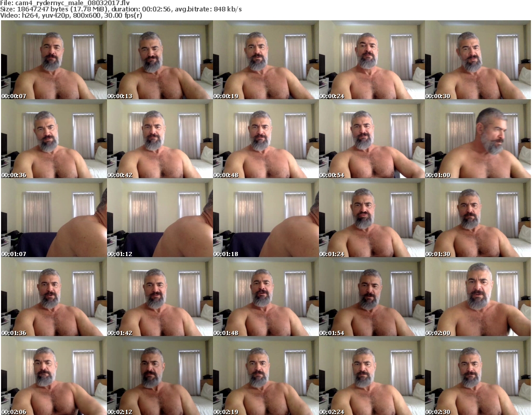Open the frame stamped 00:00:36
This screenshot has width=532, height=415.
54,139
